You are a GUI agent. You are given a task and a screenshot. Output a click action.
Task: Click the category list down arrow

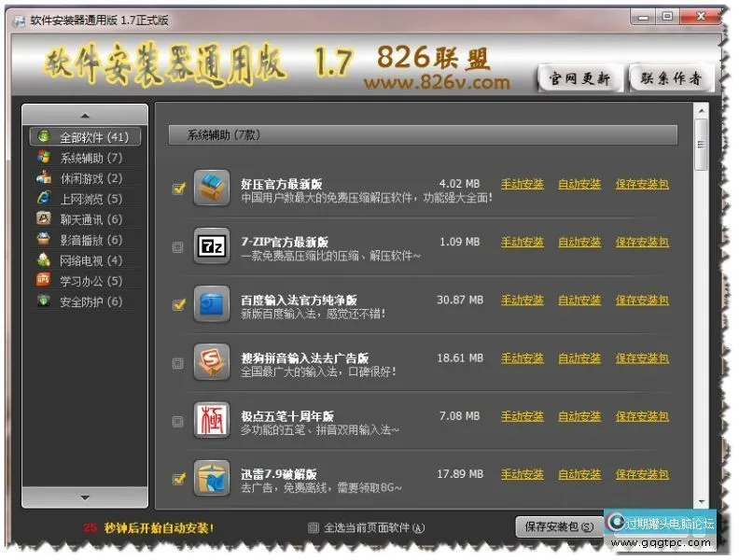(x=85, y=497)
